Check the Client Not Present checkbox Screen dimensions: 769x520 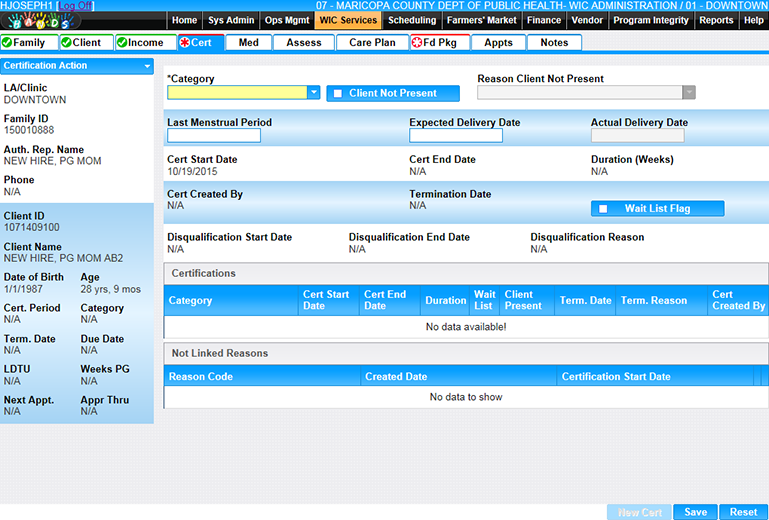click(338, 94)
